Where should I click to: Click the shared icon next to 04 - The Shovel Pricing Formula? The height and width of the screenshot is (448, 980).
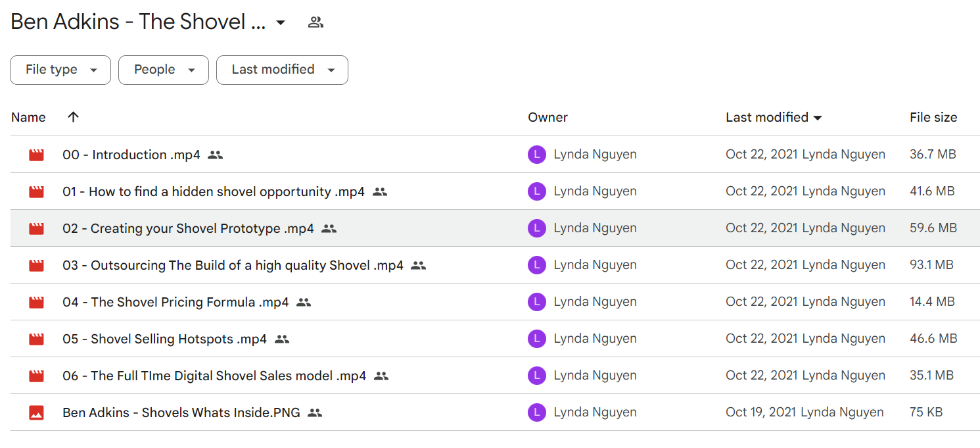pyautogui.click(x=304, y=303)
